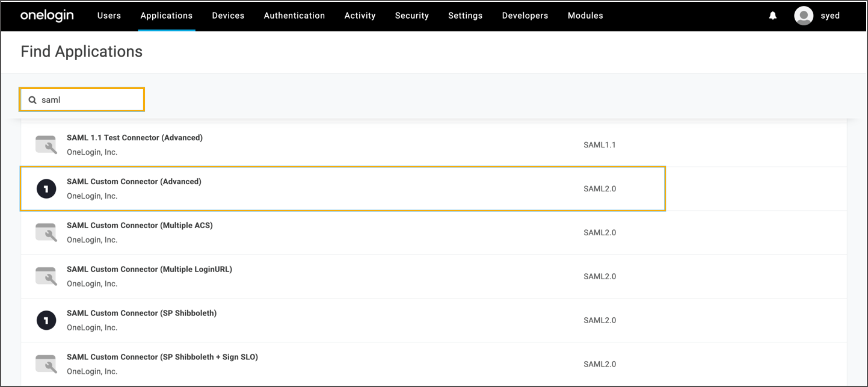The height and width of the screenshot is (387, 868).
Task: Open the Developers menu
Action: pyautogui.click(x=525, y=16)
